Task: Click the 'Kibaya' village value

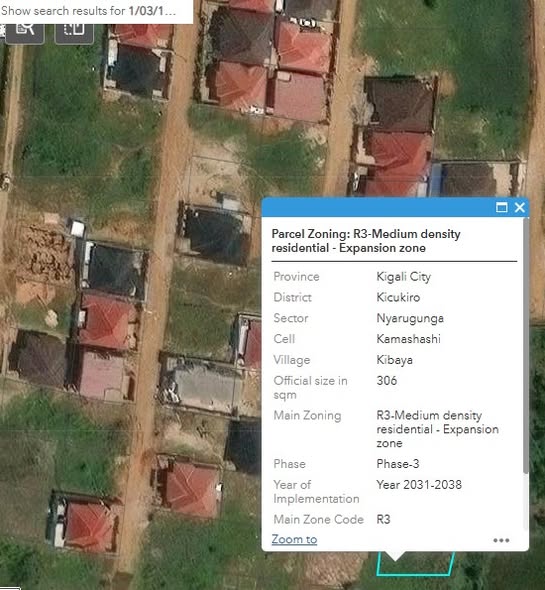Action: pyautogui.click(x=394, y=360)
